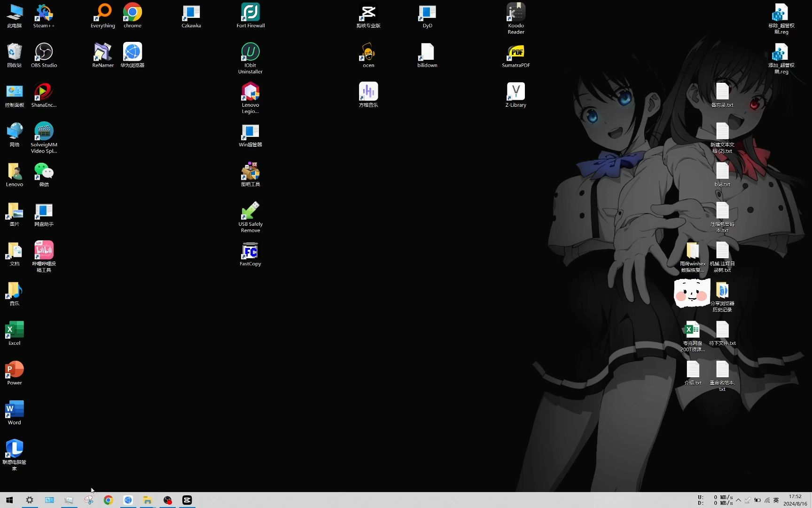Image resolution: width=812 pixels, height=508 pixels.
Task: Open the recording app taskbar icon
Action: click(167, 500)
